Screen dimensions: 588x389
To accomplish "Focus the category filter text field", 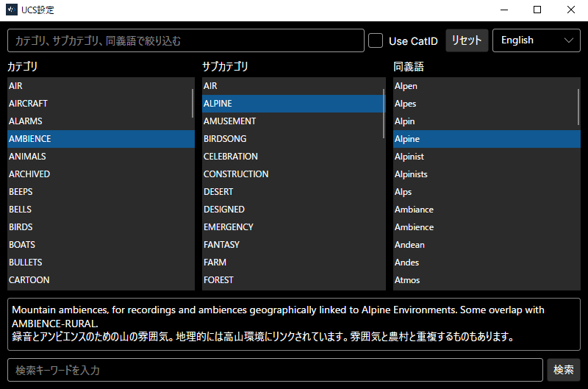I will click(186, 40).
